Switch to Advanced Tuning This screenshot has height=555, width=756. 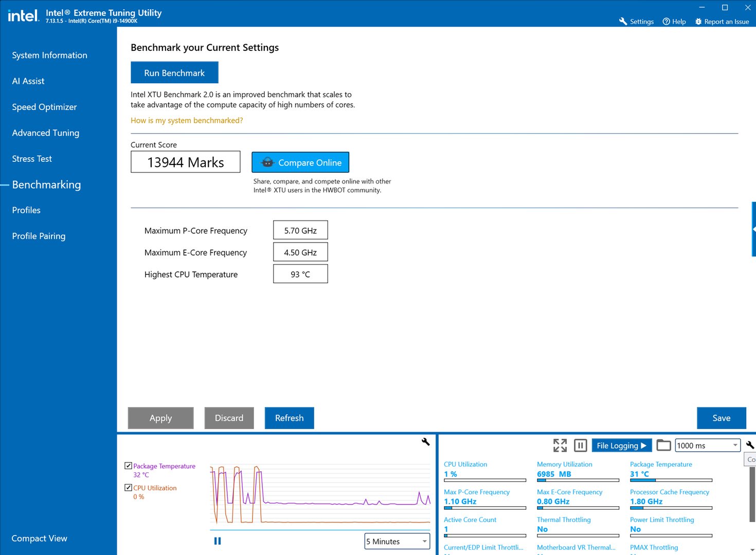point(46,133)
